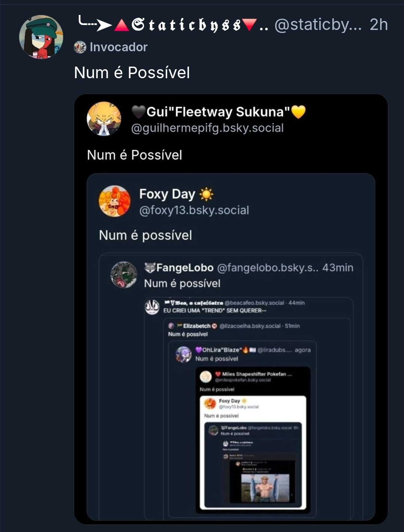Click the 43min timestamp on FangeLobo's post
This screenshot has height=532, width=404.
point(338,268)
